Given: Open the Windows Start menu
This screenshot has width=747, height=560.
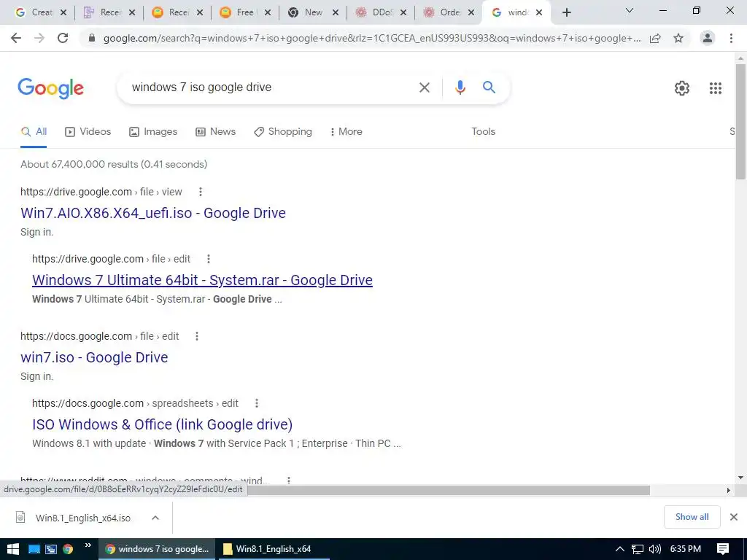Looking at the screenshot, I should coord(12,548).
